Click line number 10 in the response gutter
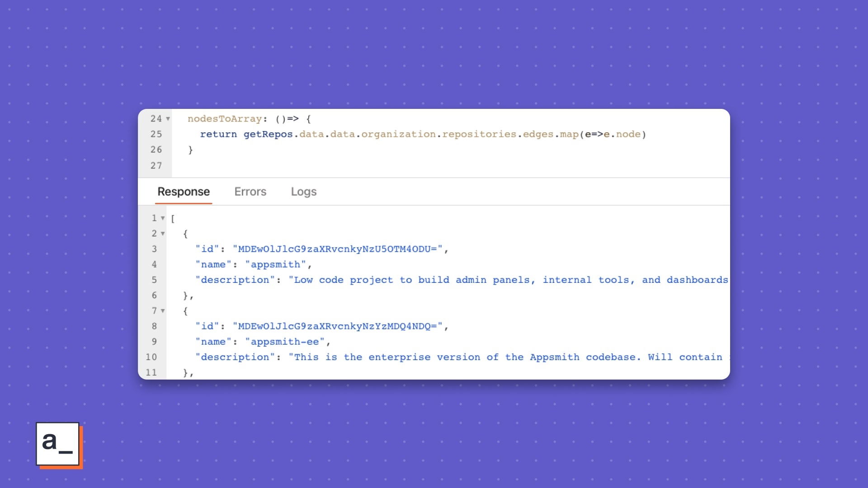Image resolution: width=868 pixels, height=488 pixels. 151,357
